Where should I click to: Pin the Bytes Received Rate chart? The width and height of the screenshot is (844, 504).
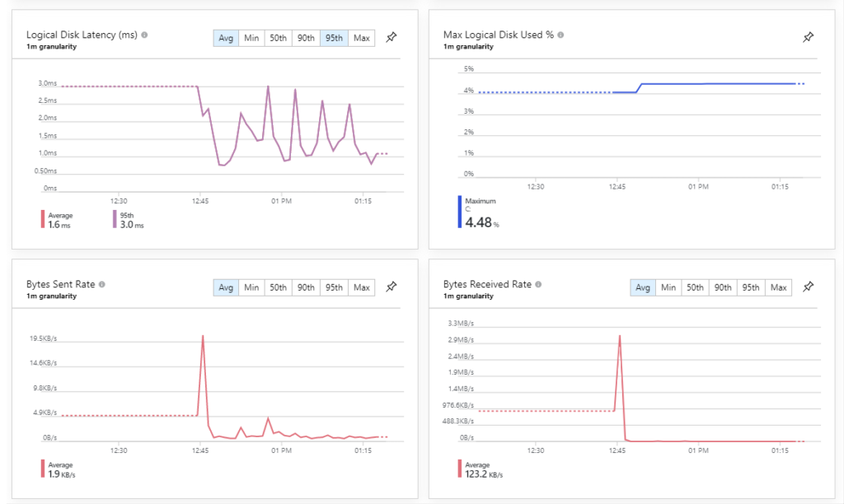point(809,287)
